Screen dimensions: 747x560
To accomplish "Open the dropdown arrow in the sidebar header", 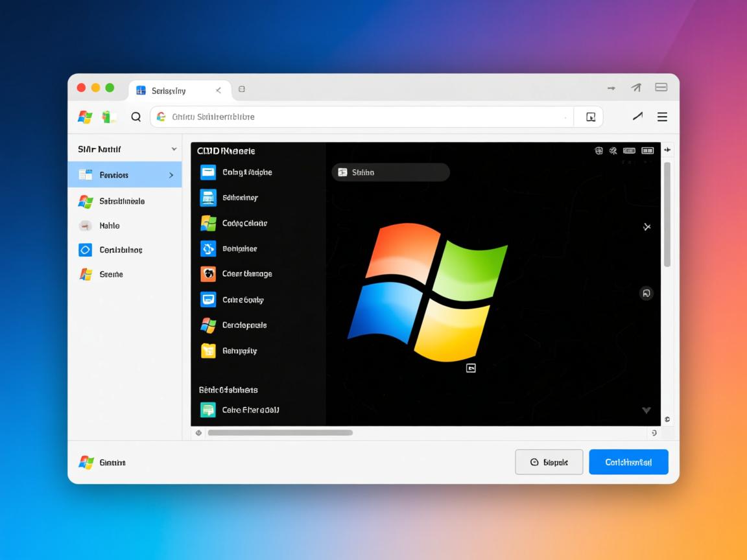I will 174,150.
